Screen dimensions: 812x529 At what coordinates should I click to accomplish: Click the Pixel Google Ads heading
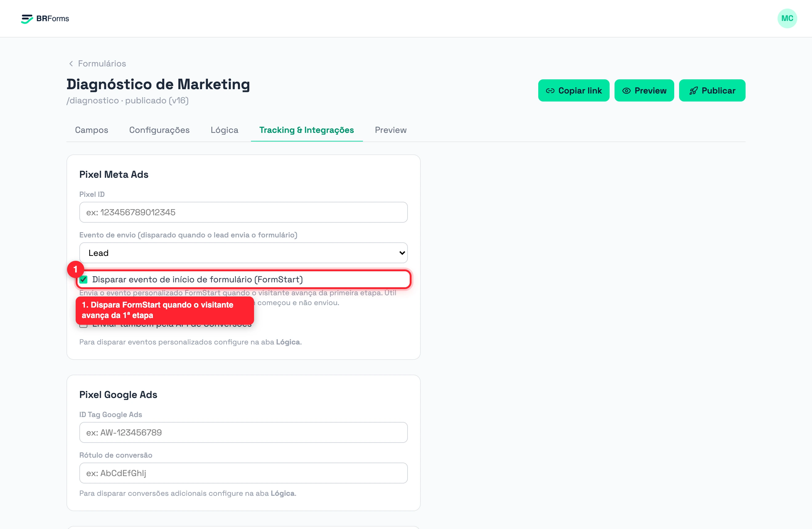[x=118, y=395]
